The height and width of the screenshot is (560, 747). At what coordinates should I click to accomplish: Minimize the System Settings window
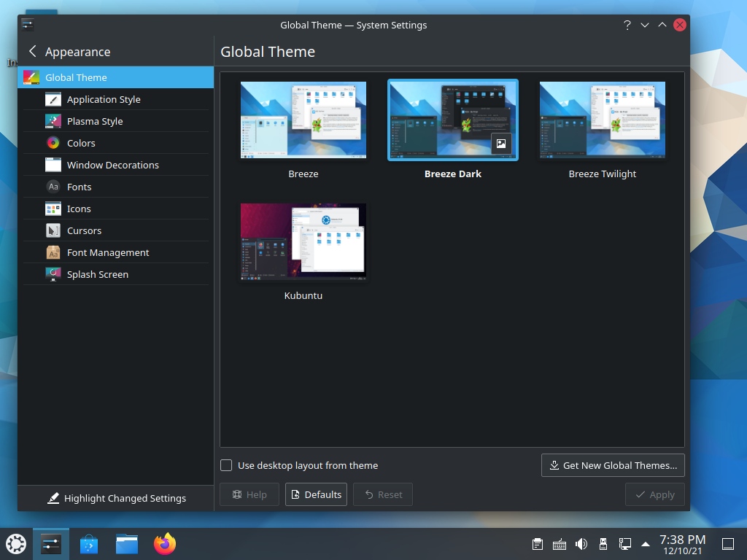point(645,25)
